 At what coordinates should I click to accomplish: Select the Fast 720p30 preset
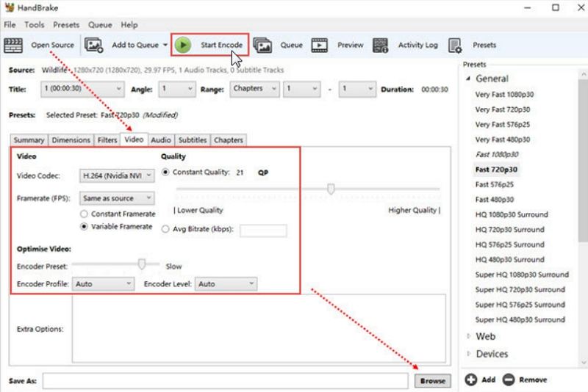[x=496, y=170]
